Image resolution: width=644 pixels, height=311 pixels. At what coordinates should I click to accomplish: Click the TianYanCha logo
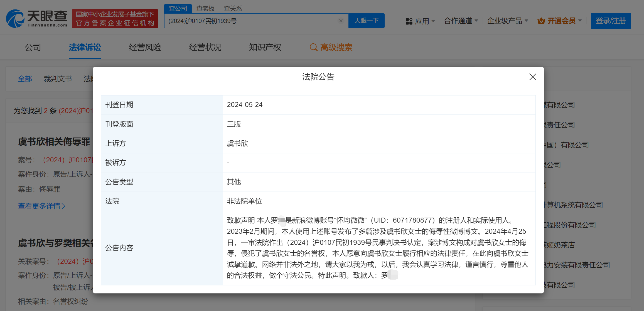point(36,19)
